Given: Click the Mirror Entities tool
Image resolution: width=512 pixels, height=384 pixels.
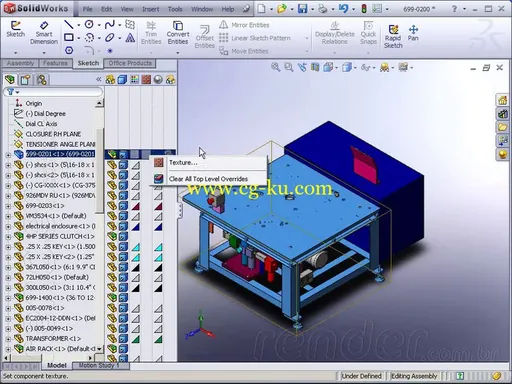Looking at the screenshot, I should 244,25.
